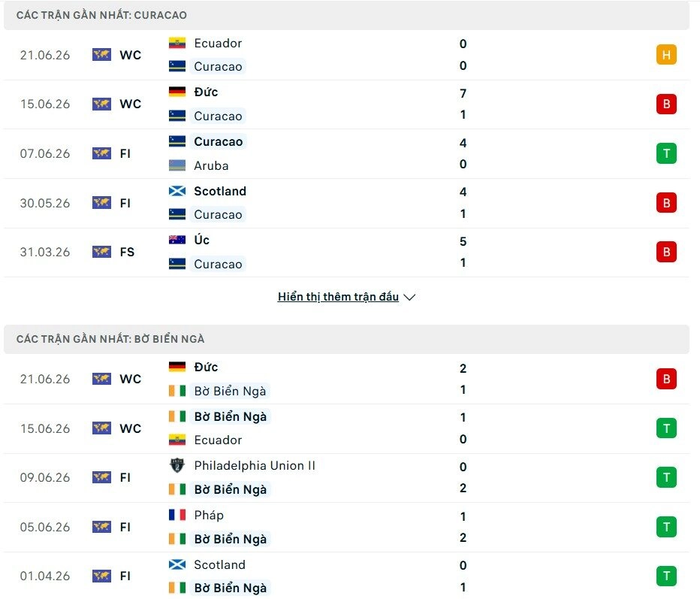This screenshot has height=599, width=700.
Task: Select the bold Scotland team name on 30.05.26
Action: pyautogui.click(x=220, y=191)
